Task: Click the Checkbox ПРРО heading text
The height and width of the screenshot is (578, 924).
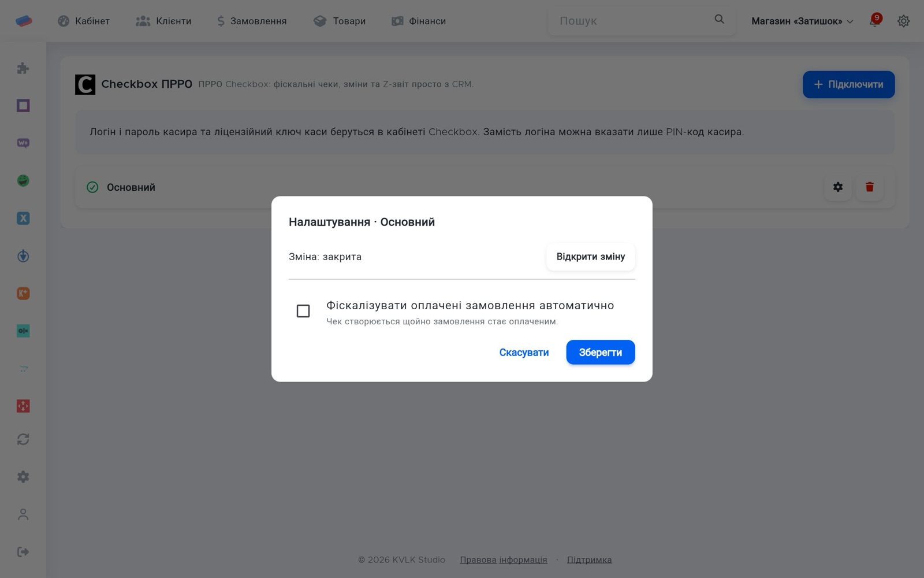Action: pos(147,84)
